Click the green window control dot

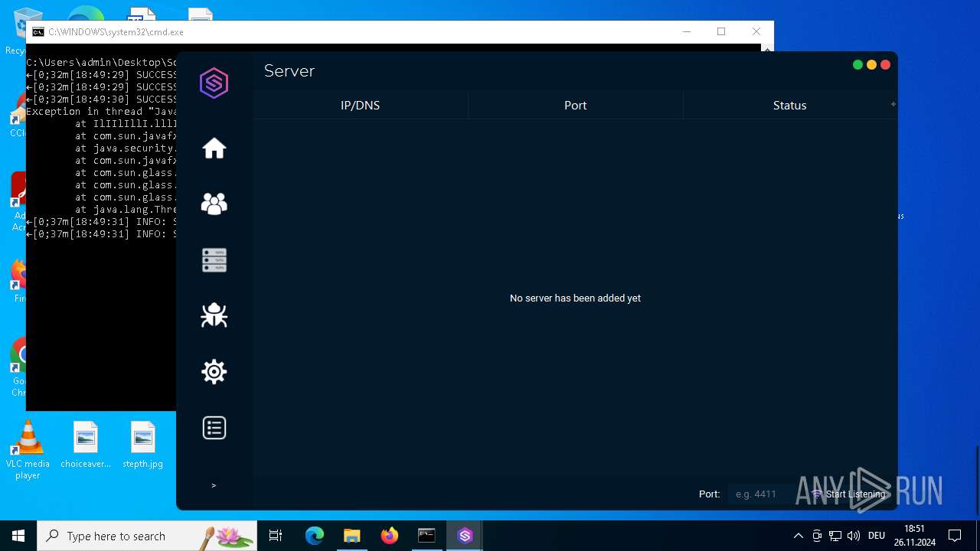(x=857, y=65)
